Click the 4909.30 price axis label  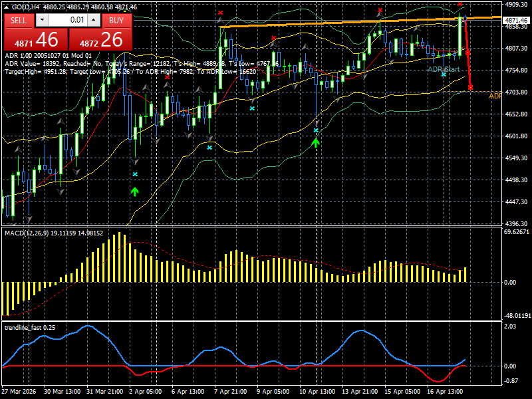516,4
